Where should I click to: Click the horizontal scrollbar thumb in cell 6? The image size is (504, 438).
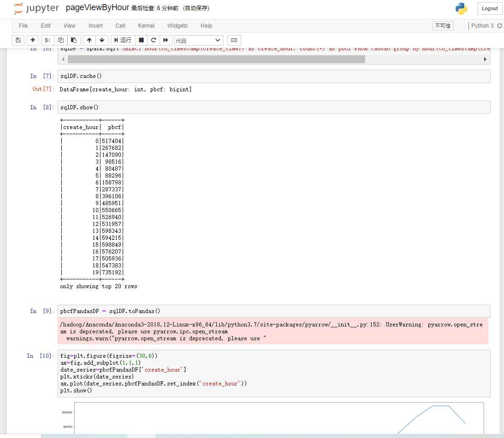point(216,59)
